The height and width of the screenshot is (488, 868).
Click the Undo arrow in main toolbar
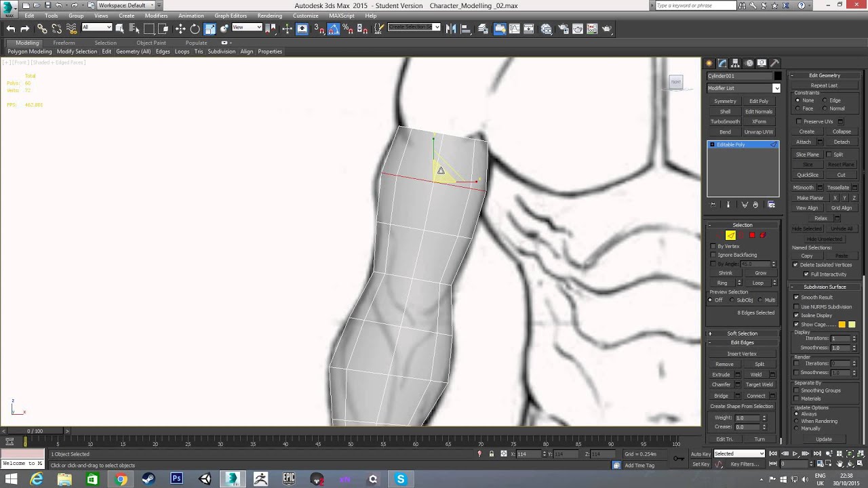(10, 28)
